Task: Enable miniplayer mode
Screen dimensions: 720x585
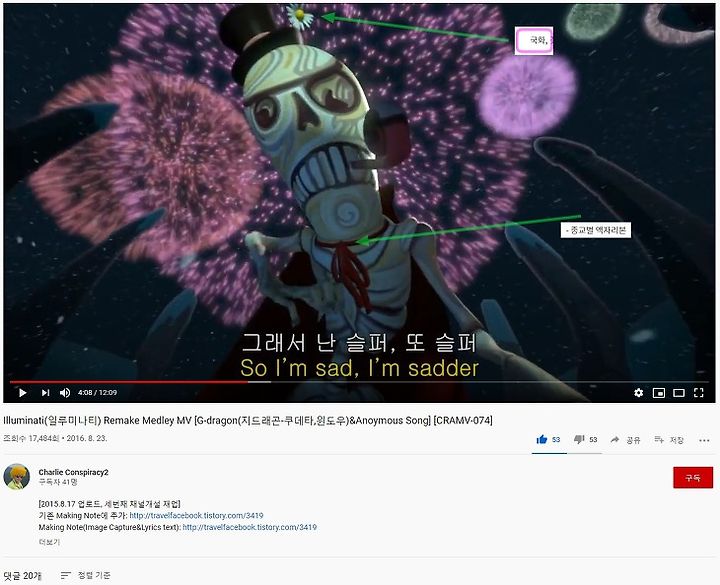Action: click(x=658, y=393)
